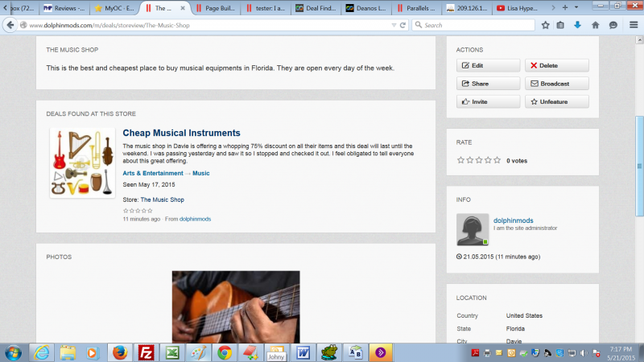Bookmark this page with the star icon
The width and height of the screenshot is (644, 362).
click(545, 25)
